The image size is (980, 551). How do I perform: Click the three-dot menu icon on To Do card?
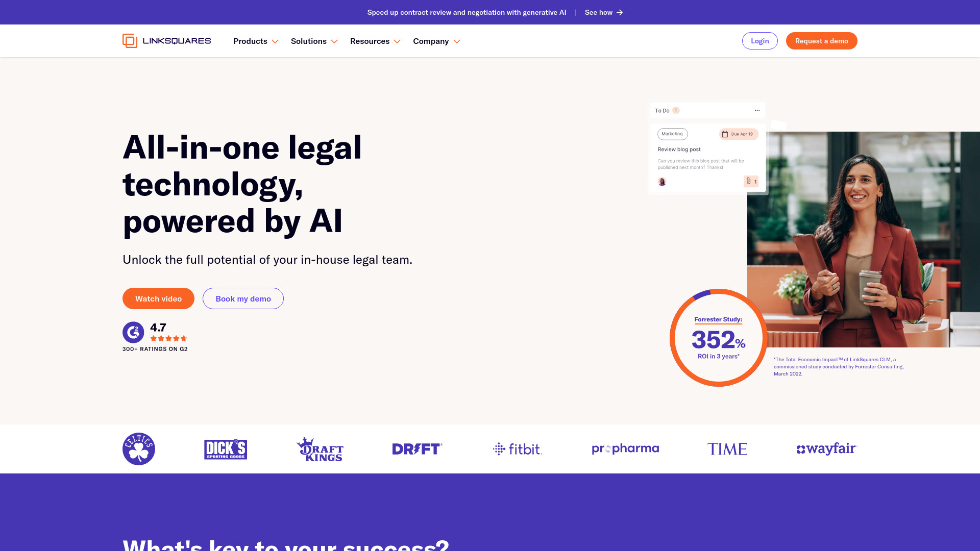point(756,110)
